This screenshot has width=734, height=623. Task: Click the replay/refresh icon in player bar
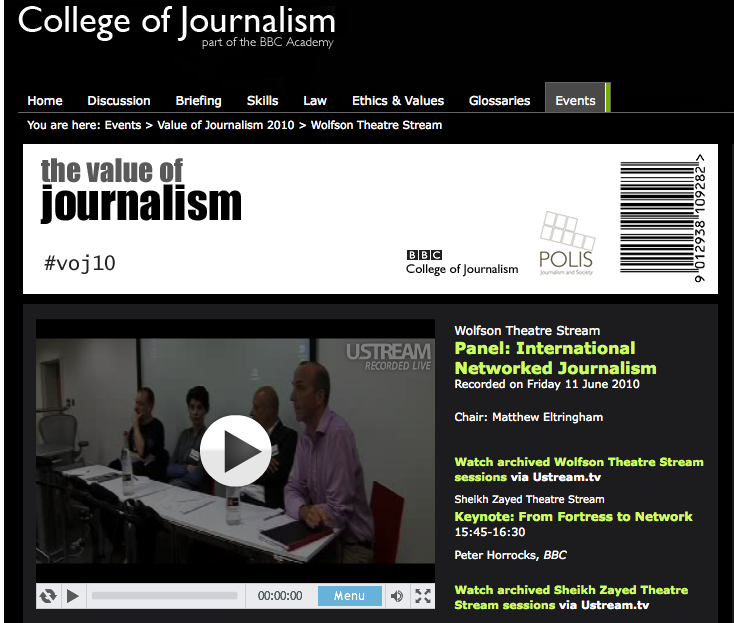click(x=48, y=596)
